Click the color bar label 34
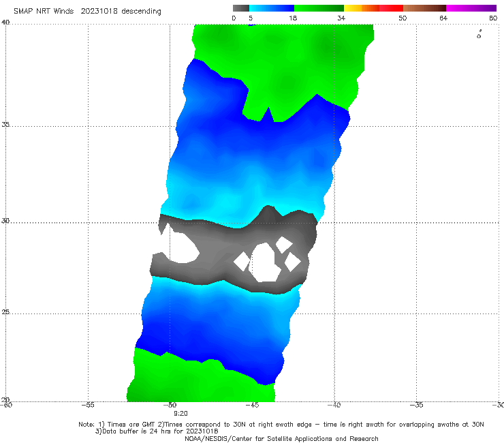The image size is (504, 443). click(341, 18)
